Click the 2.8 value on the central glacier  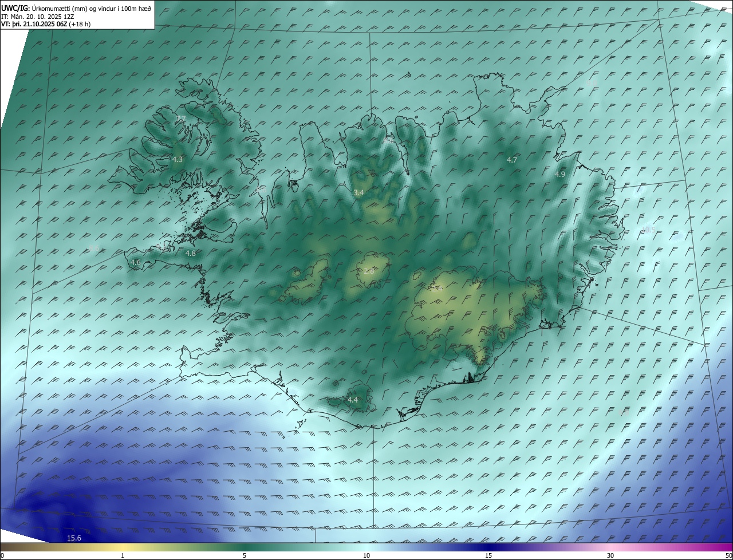click(369, 271)
